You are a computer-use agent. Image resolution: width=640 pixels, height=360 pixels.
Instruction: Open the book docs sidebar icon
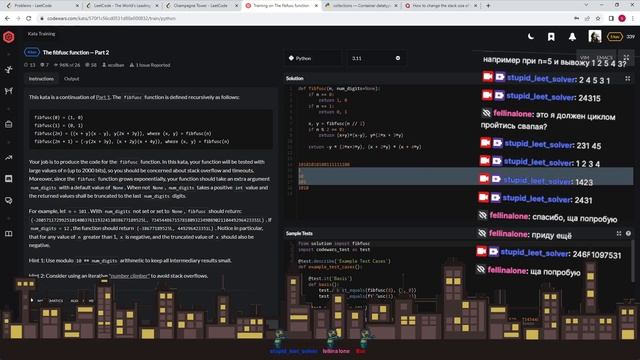9,233
